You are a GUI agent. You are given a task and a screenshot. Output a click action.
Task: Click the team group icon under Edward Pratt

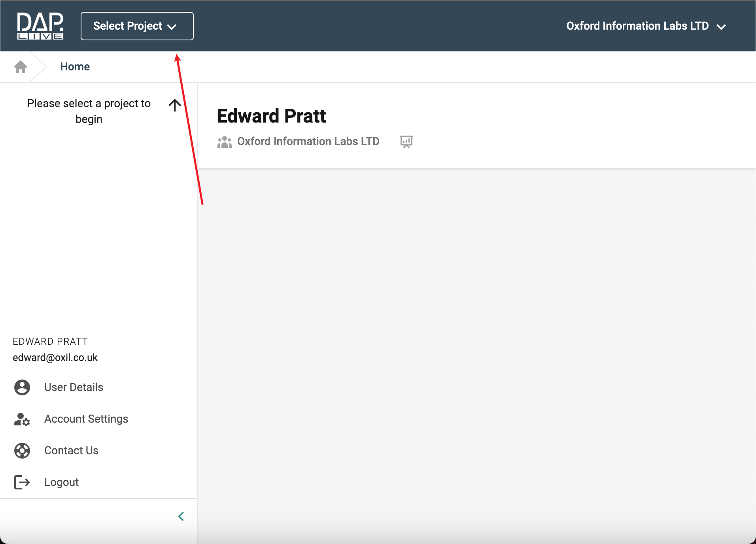224,142
